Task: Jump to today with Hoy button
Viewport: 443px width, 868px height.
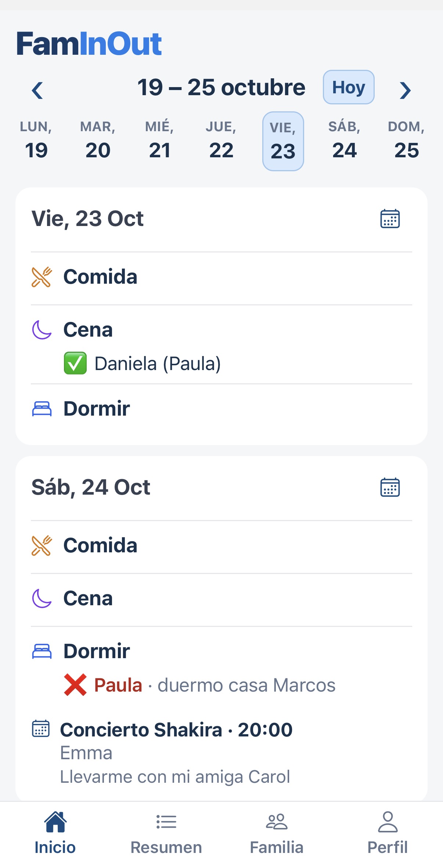Action: 349,87
